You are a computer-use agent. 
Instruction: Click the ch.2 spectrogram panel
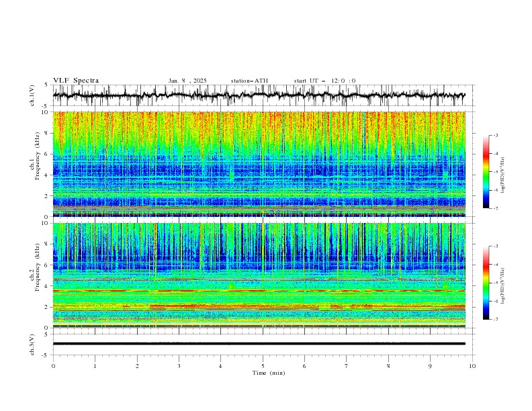[259, 275]
